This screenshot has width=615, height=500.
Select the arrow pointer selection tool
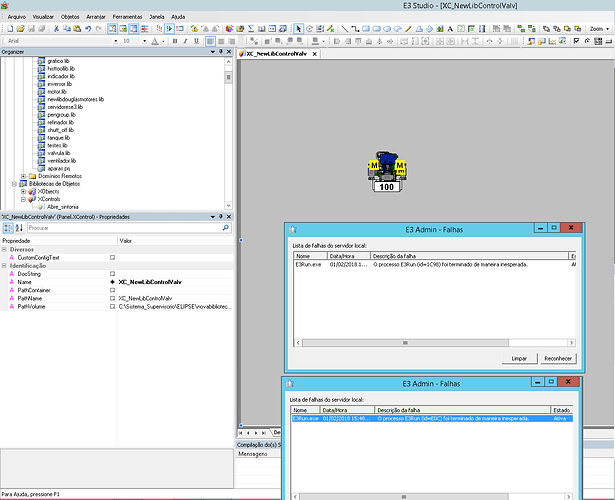pyautogui.click(x=298, y=29)
